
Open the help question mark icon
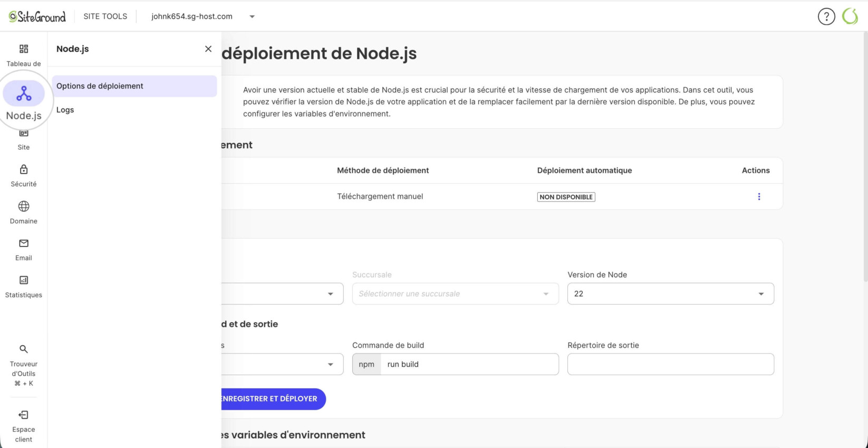click(x=826, y=16)
